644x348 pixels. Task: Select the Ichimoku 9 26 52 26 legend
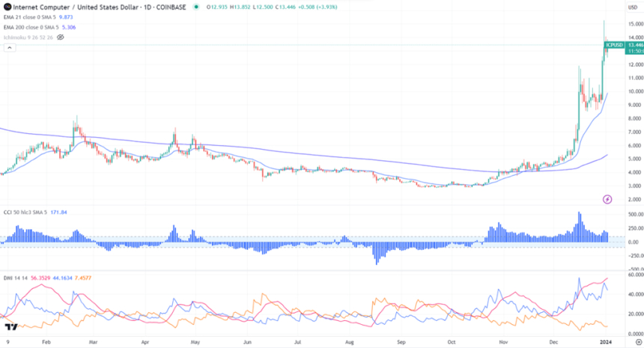pos(27,37)
